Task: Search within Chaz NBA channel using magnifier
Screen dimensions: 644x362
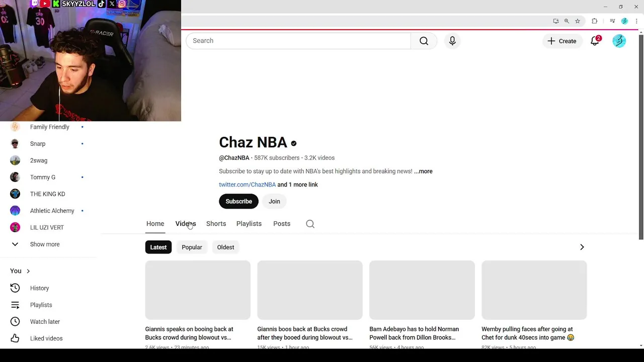Action: click(310, 224)
